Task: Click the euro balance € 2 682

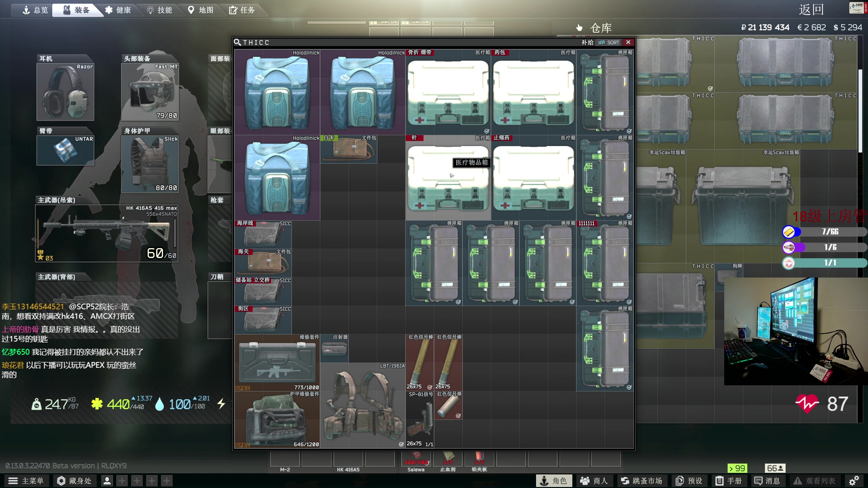Action: (811, 27)
